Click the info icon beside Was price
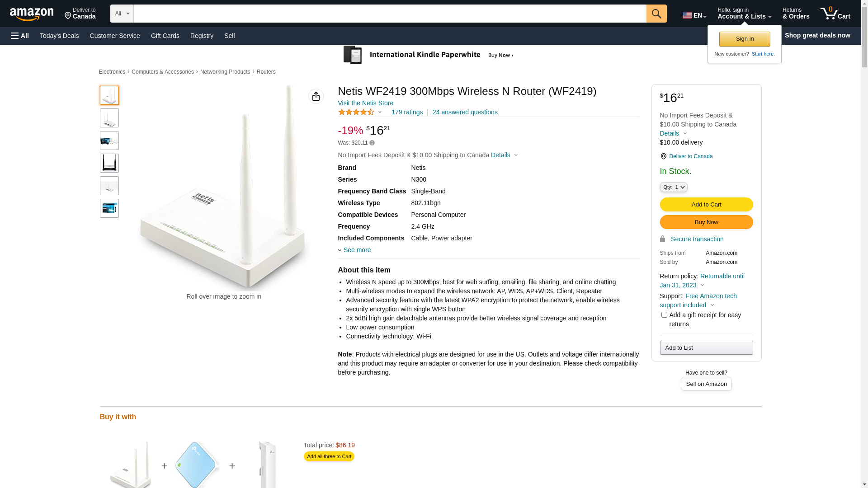This screenshot has width=868, height=488. coord(372,143)
